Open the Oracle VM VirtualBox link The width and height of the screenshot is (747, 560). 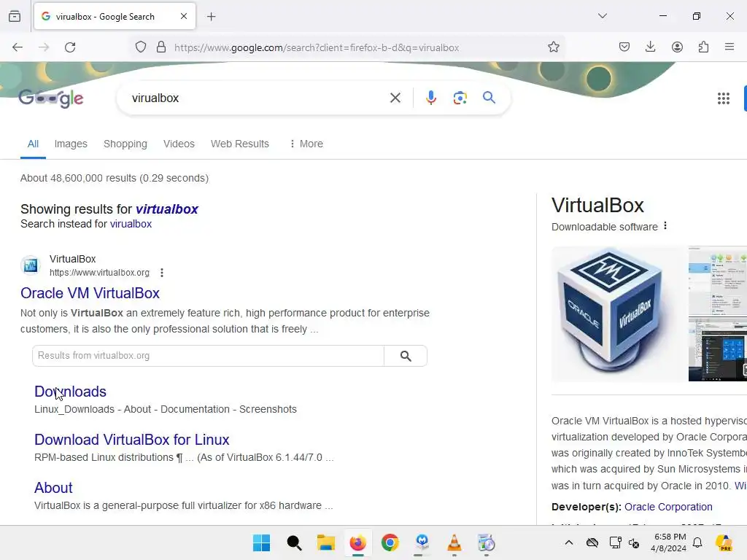90,293
